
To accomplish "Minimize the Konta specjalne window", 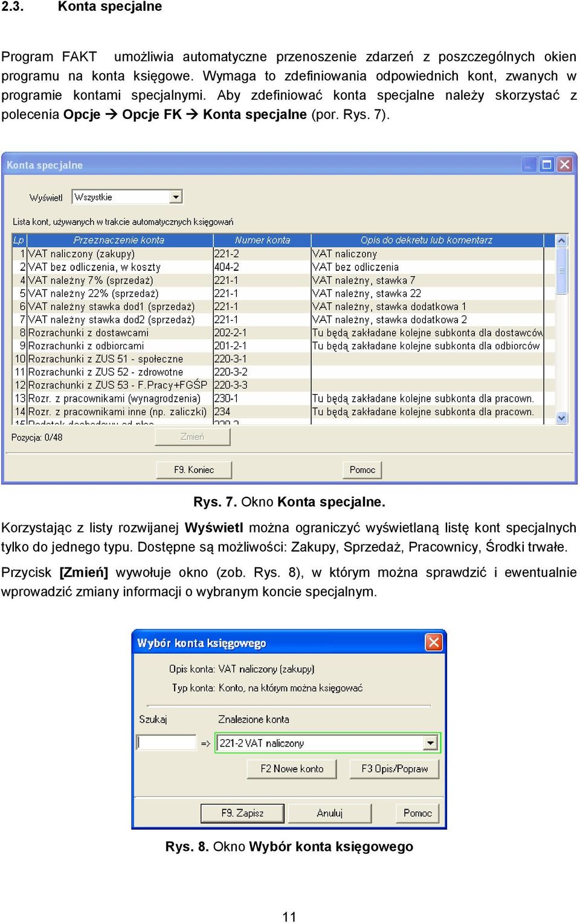I will pyautogui.click(x=529, y=164).
